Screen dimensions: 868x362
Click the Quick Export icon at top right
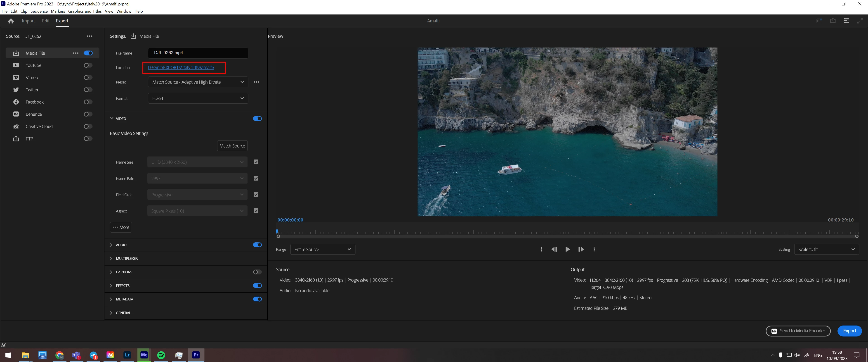point(833,21)
